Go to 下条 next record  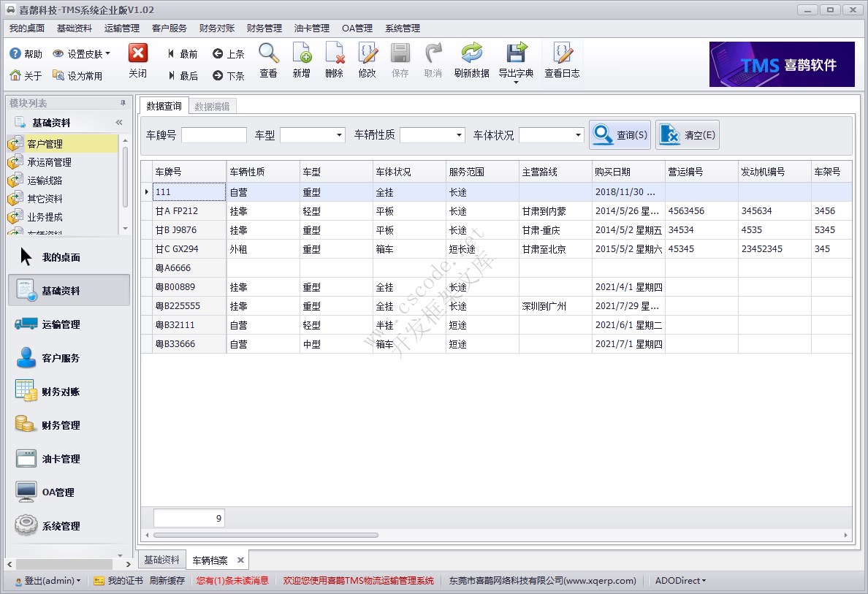(228, 75)
